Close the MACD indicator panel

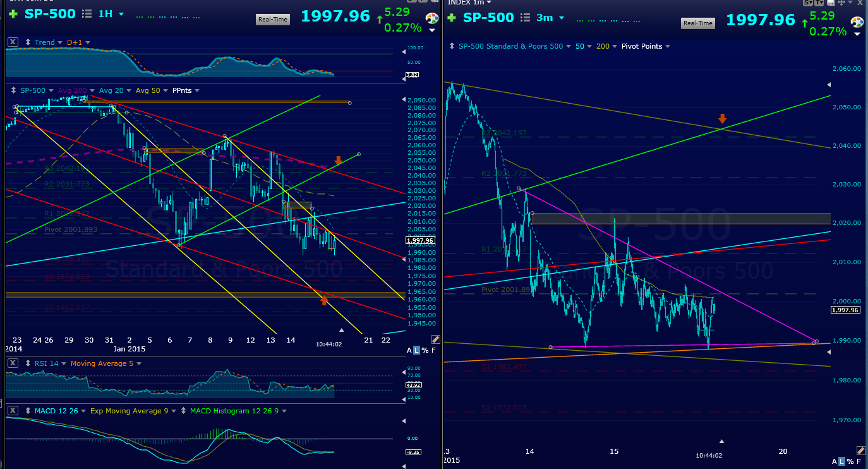12,411
